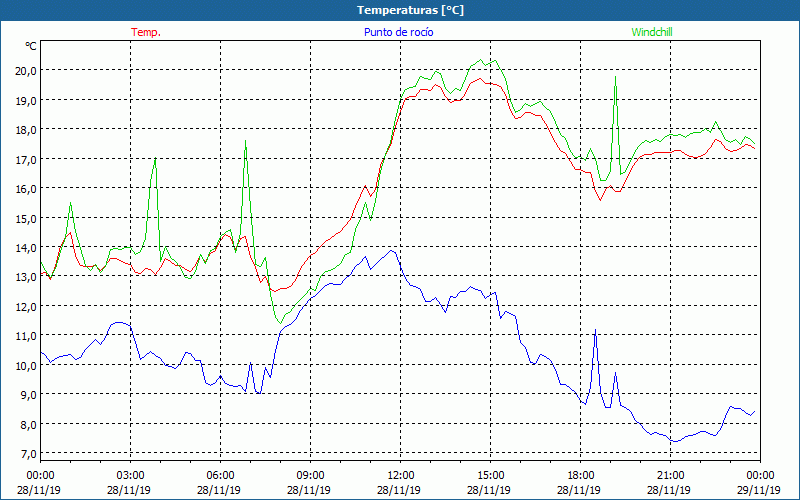This screenshot has height=500, width=800.
Task: Click the 7,0 y-axis value
Action: coord(29,454)
